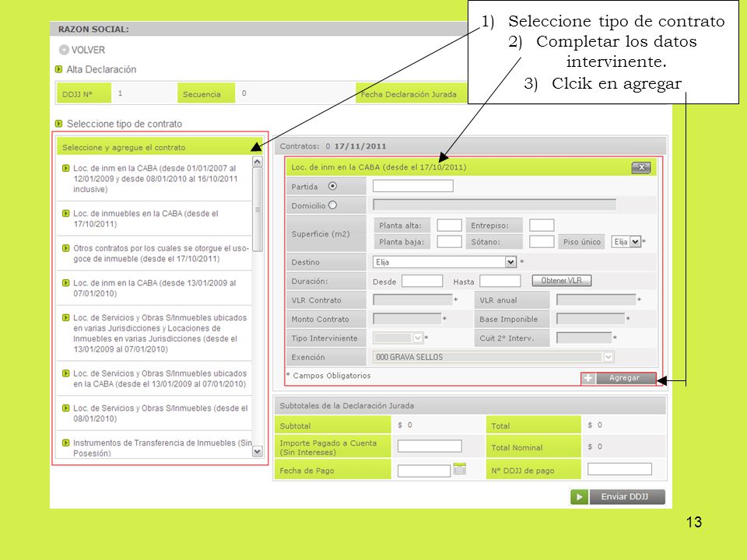Click the Fecha de Pago input field
The height and width of the screenshot is (560, 747).
pyautogui.click(x=424, y=471)
